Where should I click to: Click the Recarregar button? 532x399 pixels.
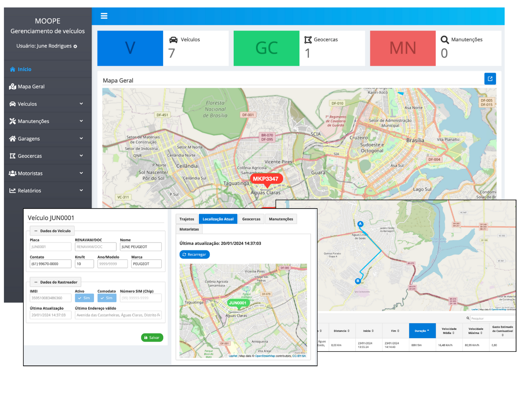pyautogui.click(x=195, y=255)
